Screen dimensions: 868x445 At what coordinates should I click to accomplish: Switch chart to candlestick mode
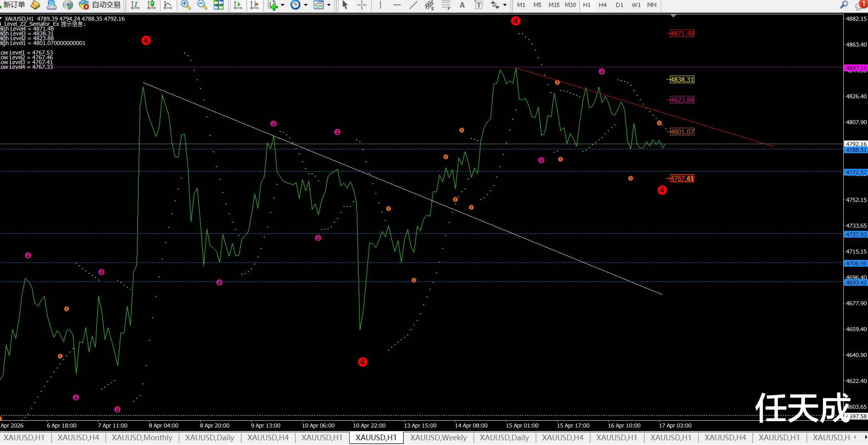click(151, 5)
